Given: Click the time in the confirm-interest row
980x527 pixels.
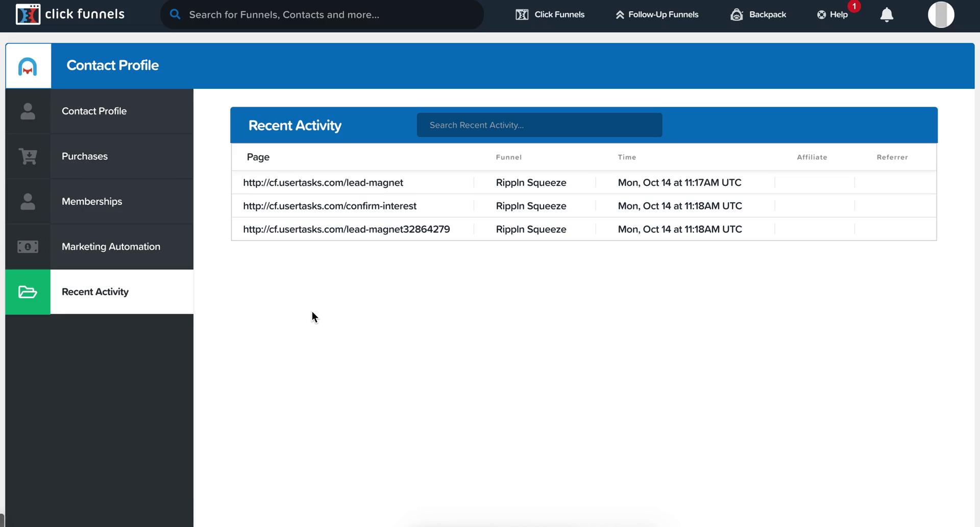Looking at the screenshot, I should (x=680, y=206).
